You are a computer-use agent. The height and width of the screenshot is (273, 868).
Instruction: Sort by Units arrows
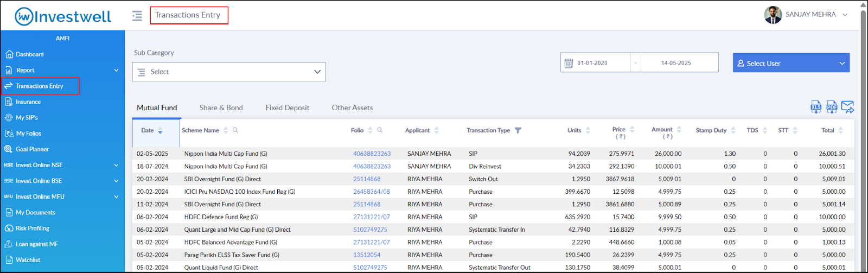(x=588, y=130)
